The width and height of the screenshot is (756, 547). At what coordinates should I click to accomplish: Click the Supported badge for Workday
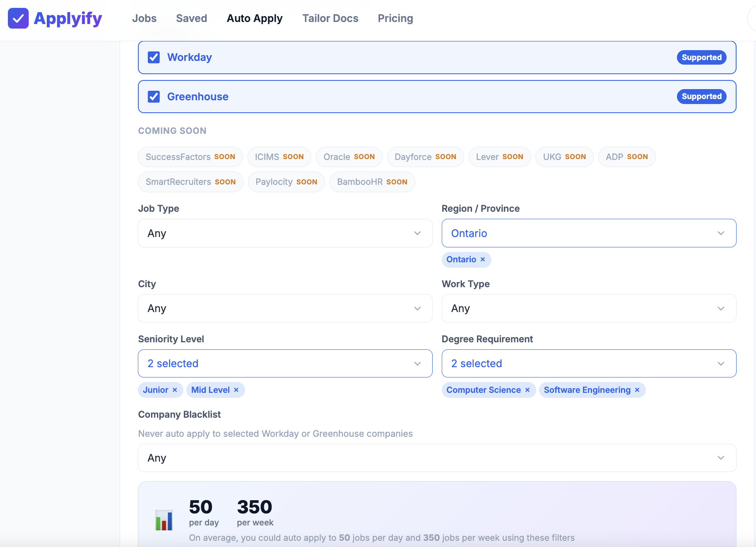pos(701,57)
